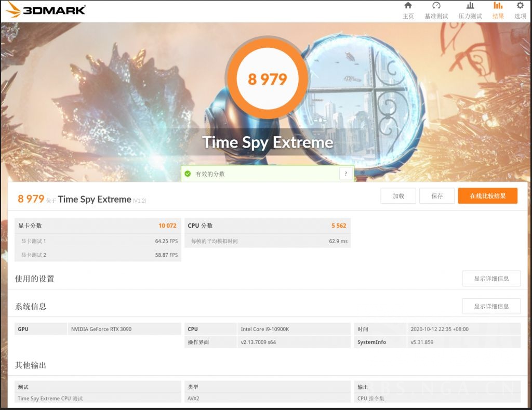Click the green valid score checkmark
Image resolution: width=532 pixels, height=410 pixels.
188,174
